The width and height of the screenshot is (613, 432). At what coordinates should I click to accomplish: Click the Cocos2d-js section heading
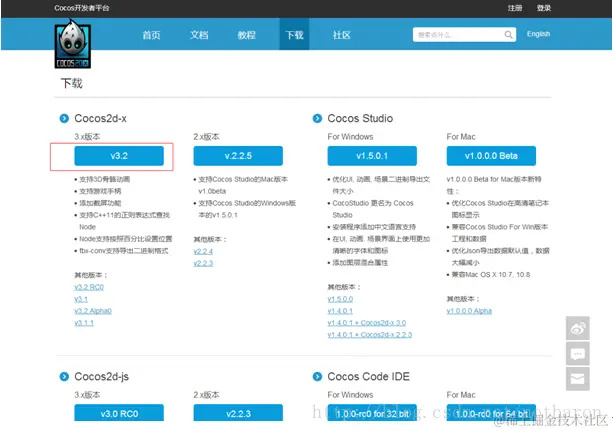coord(101,376)
